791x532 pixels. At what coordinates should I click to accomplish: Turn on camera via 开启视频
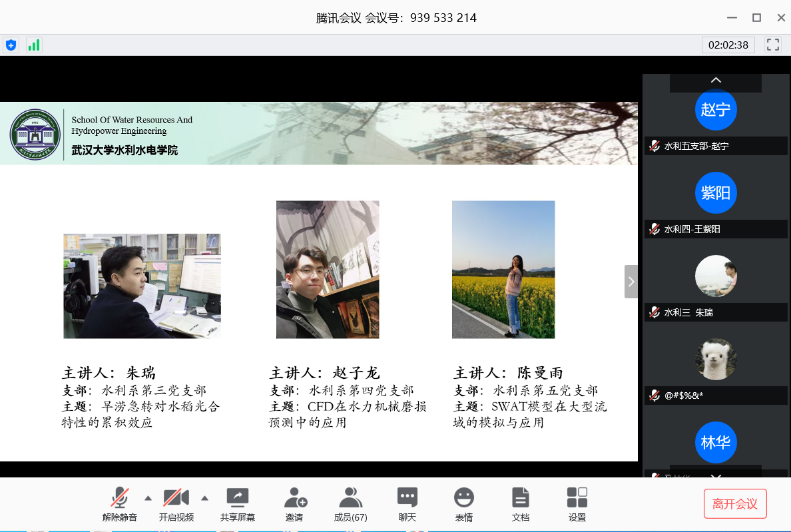176,503
